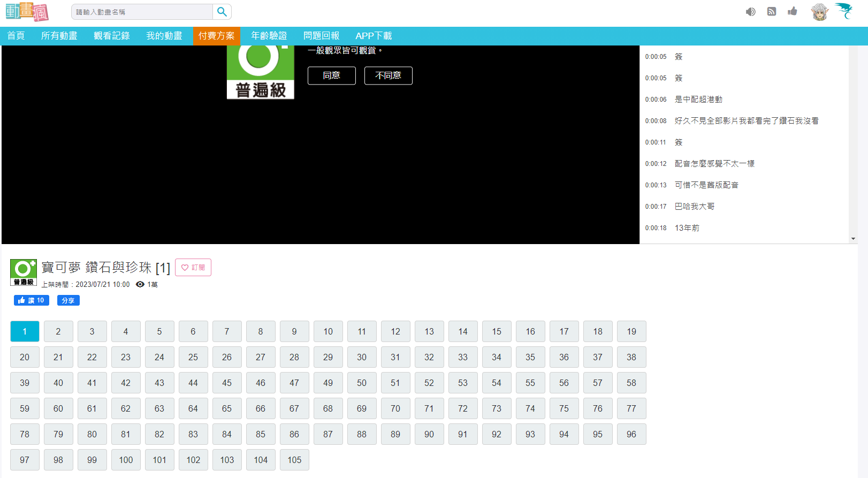Screen dimensions: 868x478
Task: Select episode 2 button
Action: (x=58, y=331)
